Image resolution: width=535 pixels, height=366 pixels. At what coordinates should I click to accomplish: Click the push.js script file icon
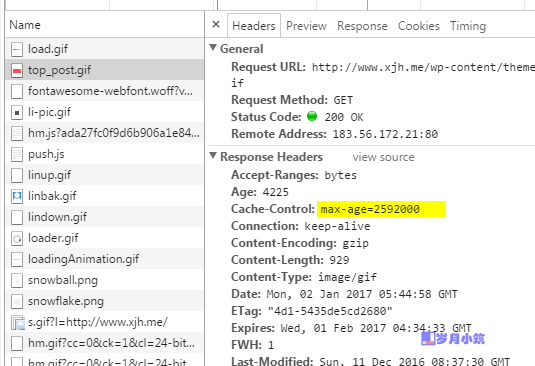[x=17, y=155]
